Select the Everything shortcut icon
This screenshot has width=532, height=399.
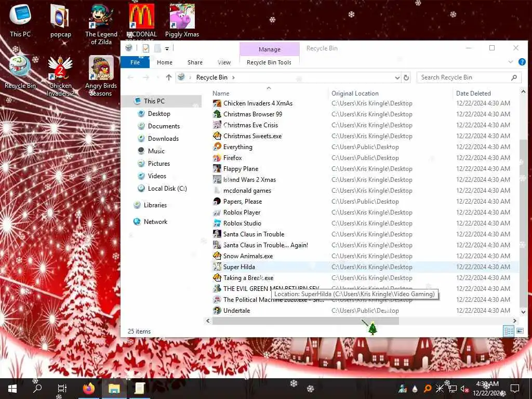pyautogui.click(x=217, y=147)
